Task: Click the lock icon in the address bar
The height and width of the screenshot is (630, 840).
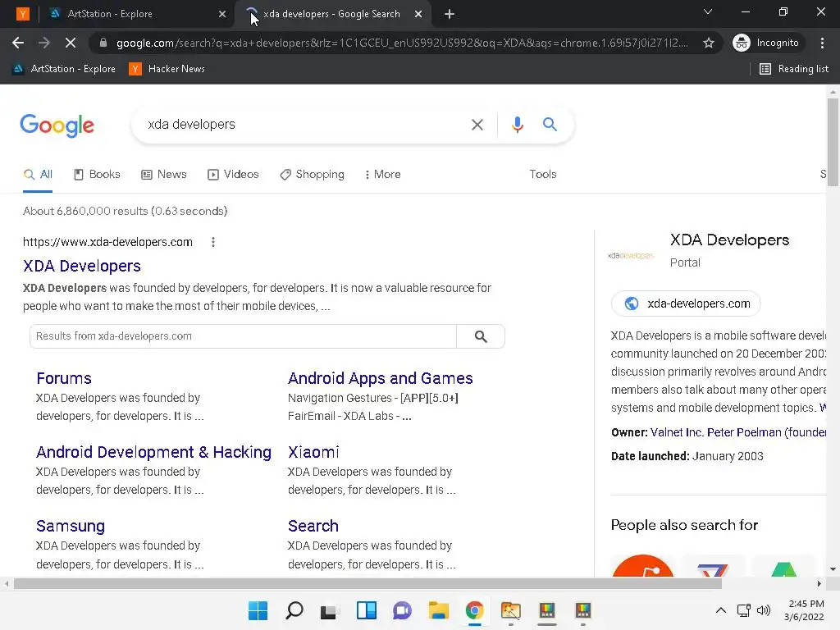Action: [x=103, y=43]
